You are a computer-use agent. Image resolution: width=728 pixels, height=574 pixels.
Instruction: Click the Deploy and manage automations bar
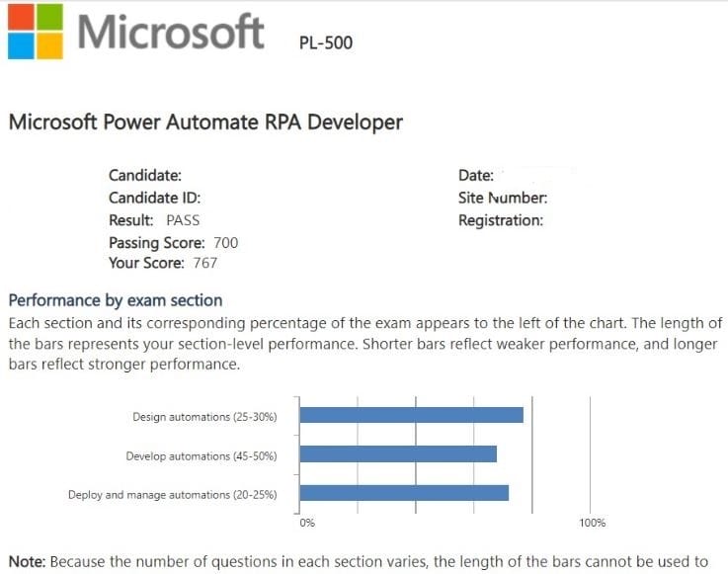point(404,493)
